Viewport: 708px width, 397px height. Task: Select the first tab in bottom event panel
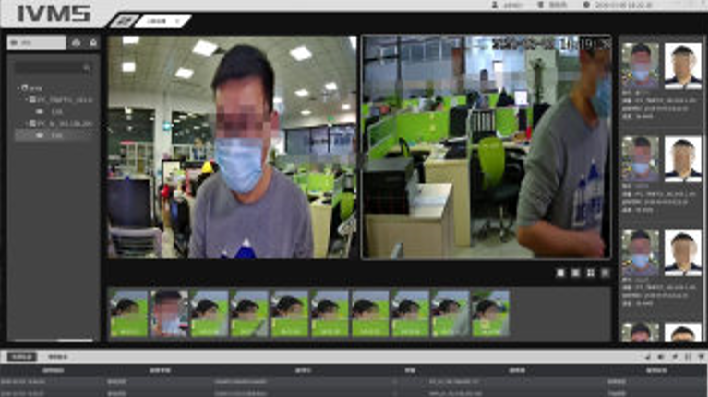(22, 357)
